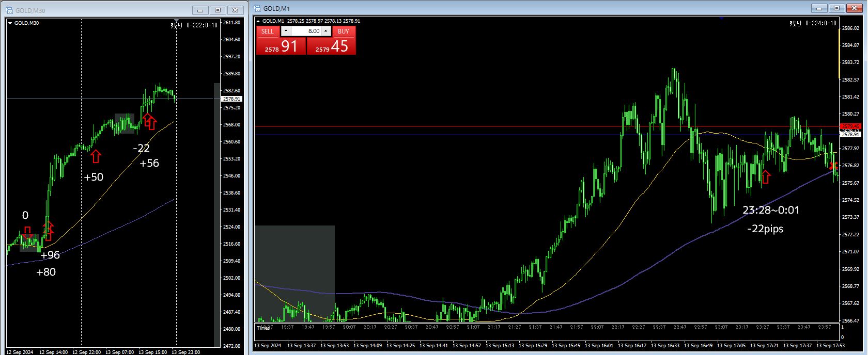Click the red ask price label on GOLD,M1 scale

(x=850, y=126)
